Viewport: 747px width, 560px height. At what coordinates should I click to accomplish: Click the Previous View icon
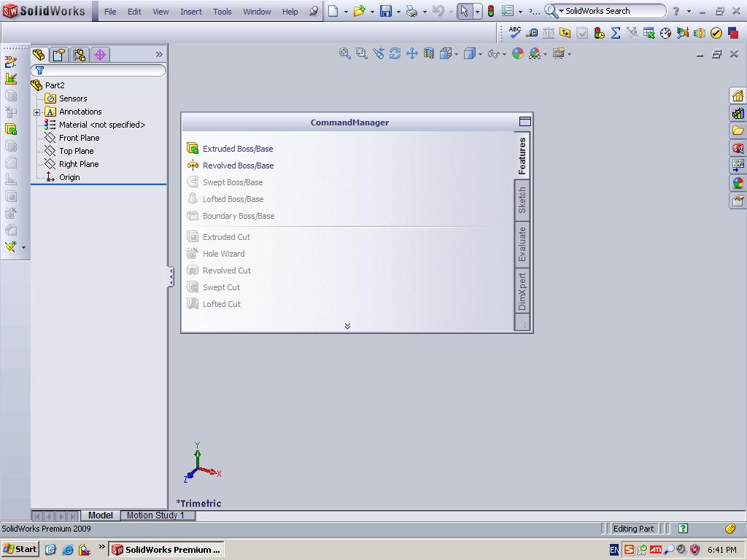(x=379, y=53)
